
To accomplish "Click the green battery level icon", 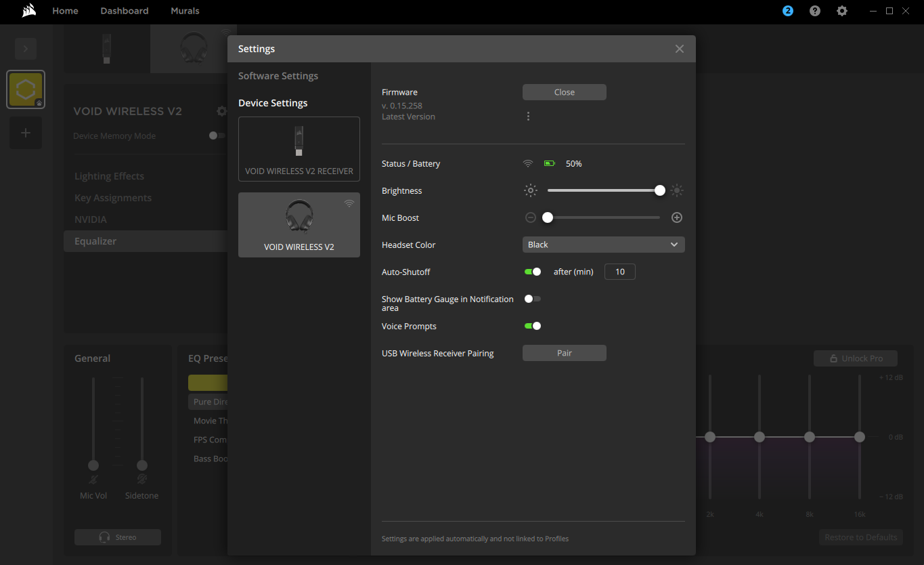I will point(549,164).
